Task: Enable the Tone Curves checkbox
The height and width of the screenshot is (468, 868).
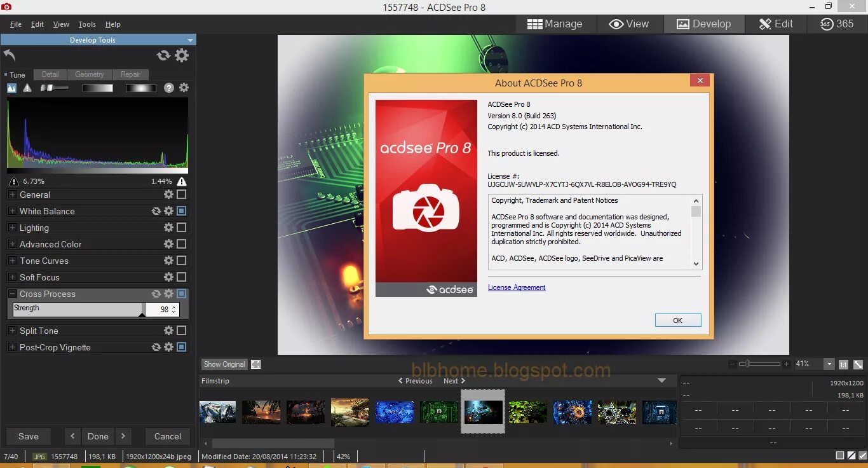Action: 182,261
